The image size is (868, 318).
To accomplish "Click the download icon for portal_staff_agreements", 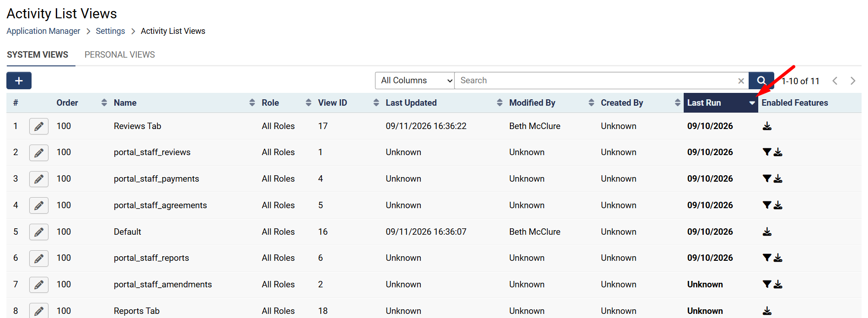I will click(x=778, y=205).
